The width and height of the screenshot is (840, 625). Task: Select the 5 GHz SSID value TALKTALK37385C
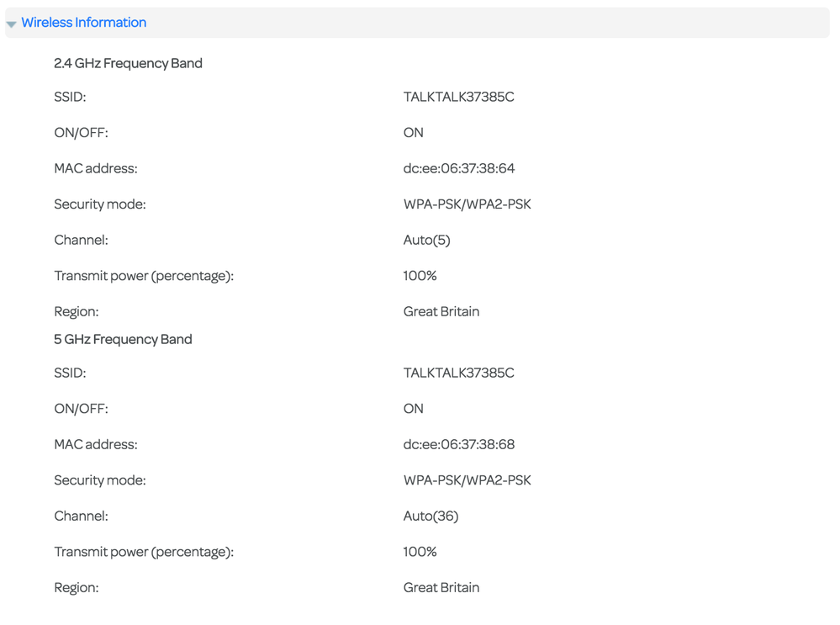[458, 373]
